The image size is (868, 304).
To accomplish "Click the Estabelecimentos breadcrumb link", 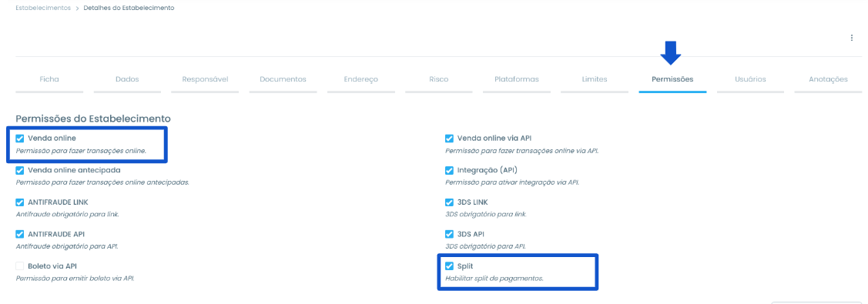I will click(43, 8).
